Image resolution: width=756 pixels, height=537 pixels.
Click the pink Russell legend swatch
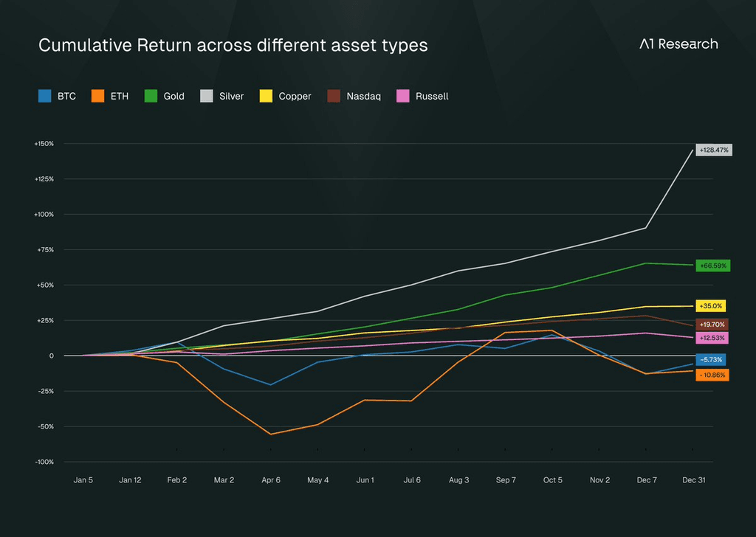pyautogui.click(x=402, y=96)
